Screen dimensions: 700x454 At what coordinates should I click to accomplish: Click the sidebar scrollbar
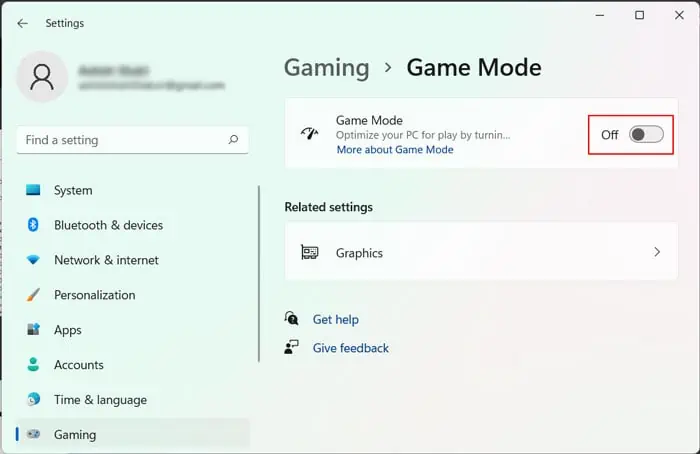pos(259,274)
